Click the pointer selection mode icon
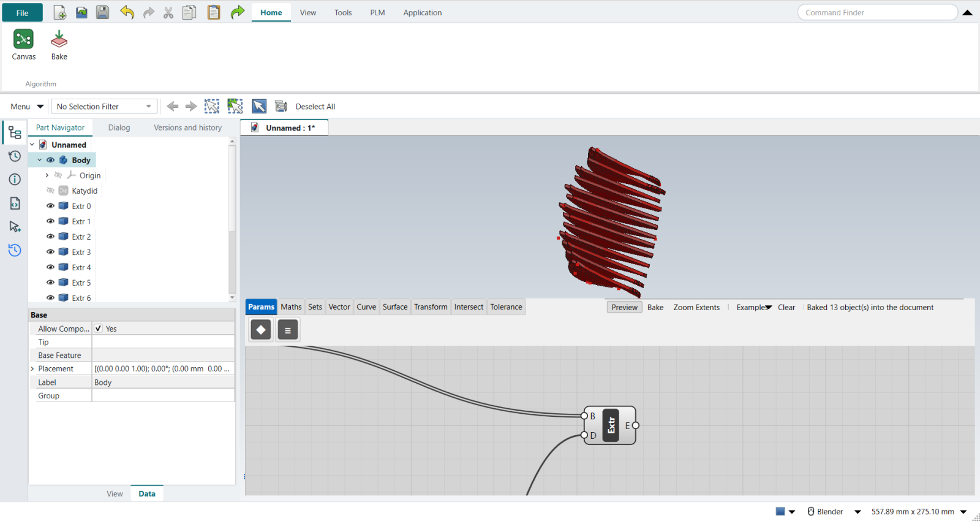This screenshot has width=980, height=521. pos(259,106)
